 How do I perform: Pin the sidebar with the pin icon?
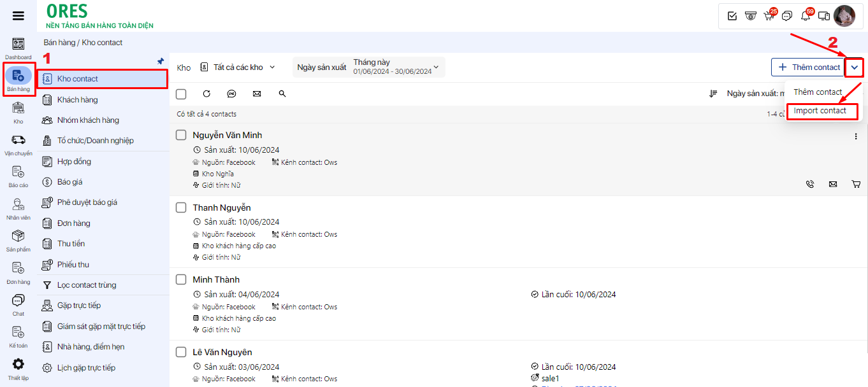coord(161,61)
